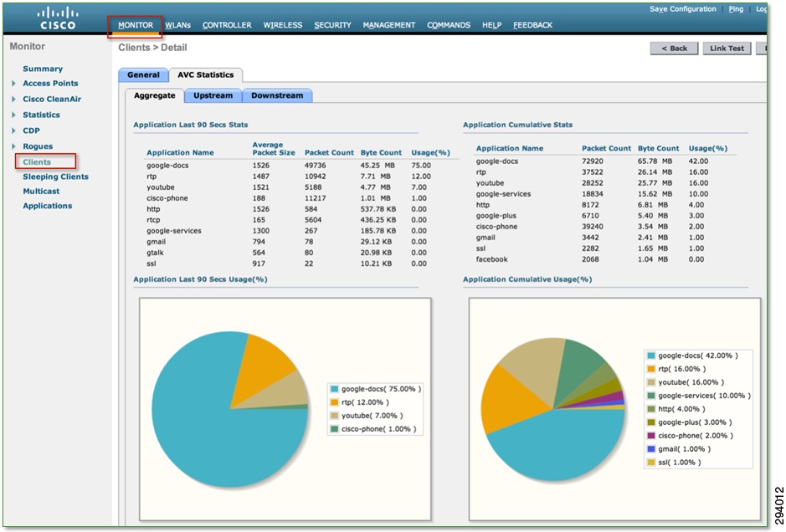This screenshot has height=532, width=786.
Task: Expand the Statistics arrow
Action: [13, 115]
